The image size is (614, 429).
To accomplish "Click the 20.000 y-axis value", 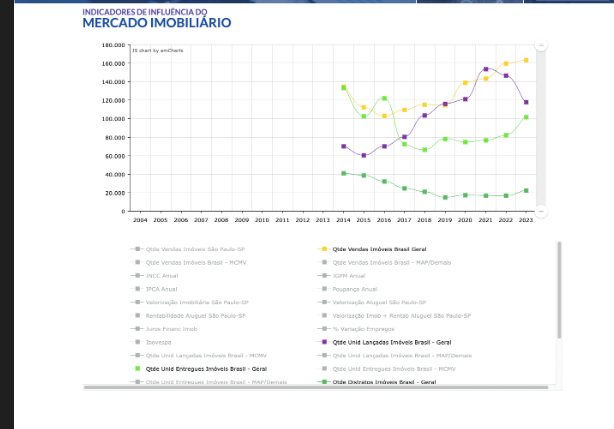I will point(115,193).
